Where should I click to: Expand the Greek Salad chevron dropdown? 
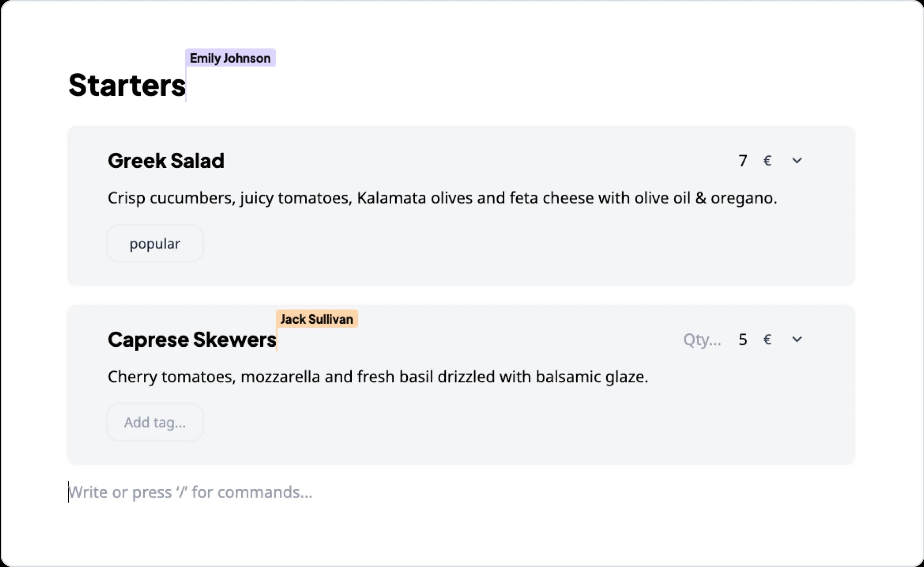point(797,161)
